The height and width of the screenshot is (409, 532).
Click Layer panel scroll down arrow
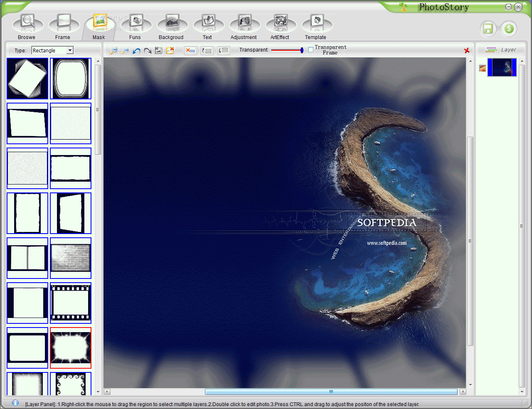click(522, 392)
